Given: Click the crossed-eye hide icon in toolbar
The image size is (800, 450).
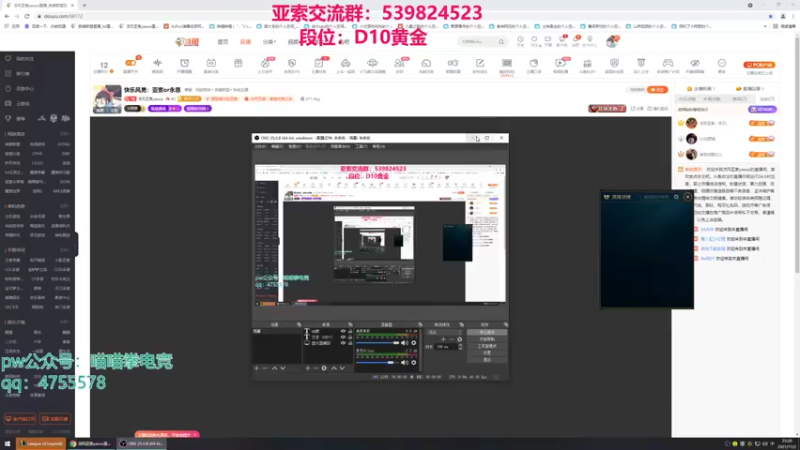Looking at the screenshot, I should click(695, 63).
